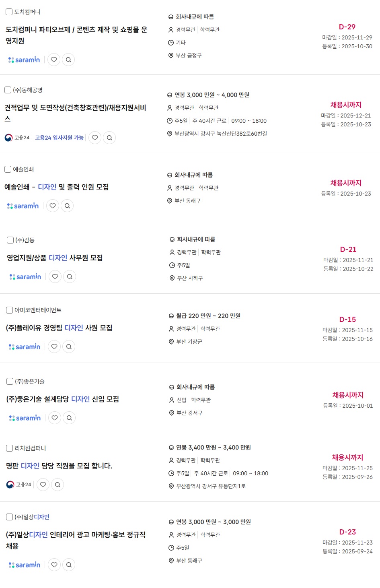
Task: Click heart icon for (주)좋은기술 listing
Action: [55, 418]
